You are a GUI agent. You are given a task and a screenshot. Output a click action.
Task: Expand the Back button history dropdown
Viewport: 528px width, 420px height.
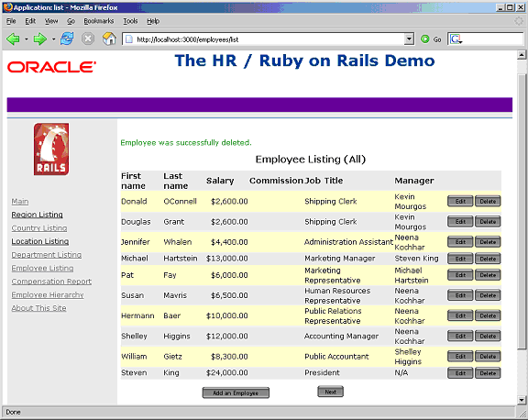27,39
